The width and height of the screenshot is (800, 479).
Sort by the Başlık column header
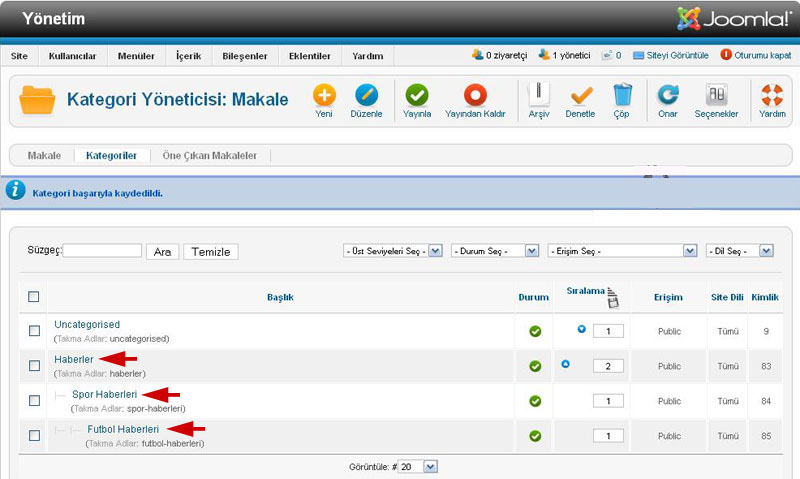pos(280,297)
